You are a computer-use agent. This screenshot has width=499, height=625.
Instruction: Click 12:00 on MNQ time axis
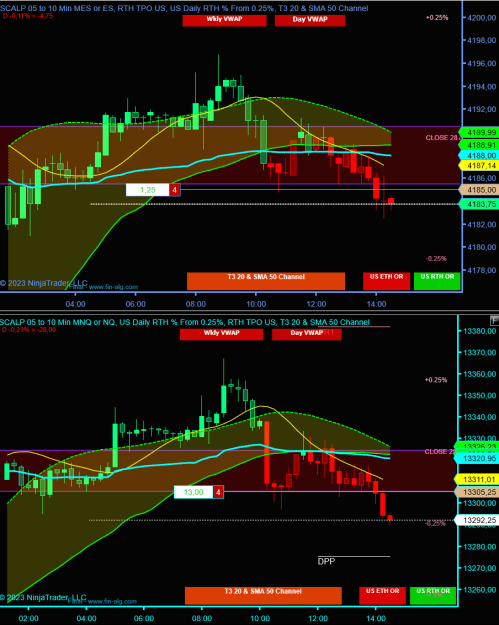318,619
